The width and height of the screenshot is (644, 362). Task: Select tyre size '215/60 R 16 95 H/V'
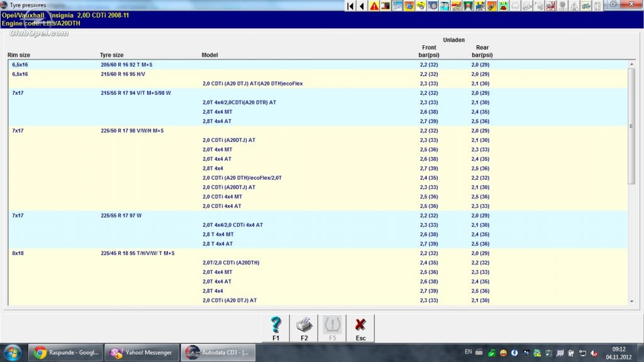[x=123, y=74]
